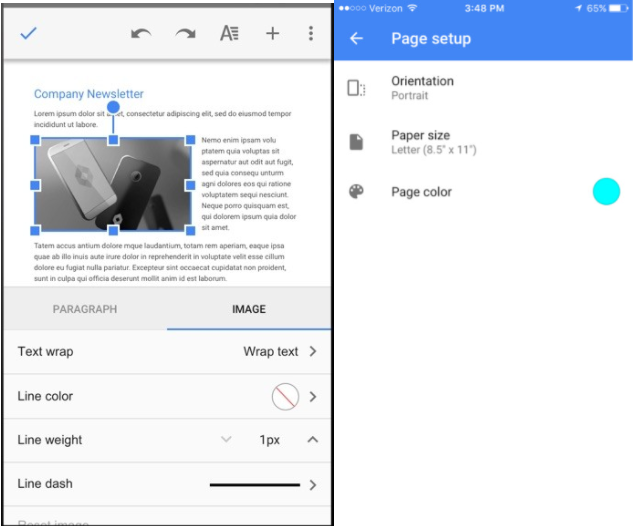634x526 pixels.
Task: Tap the cyan Page color swatch
Action: click(606, 192)
